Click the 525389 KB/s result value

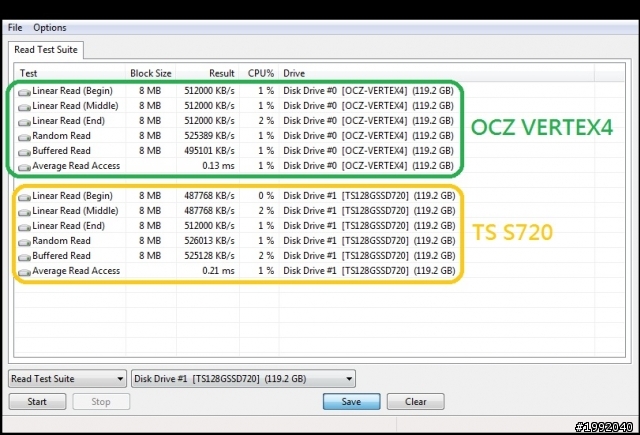(x=209, y=136)
